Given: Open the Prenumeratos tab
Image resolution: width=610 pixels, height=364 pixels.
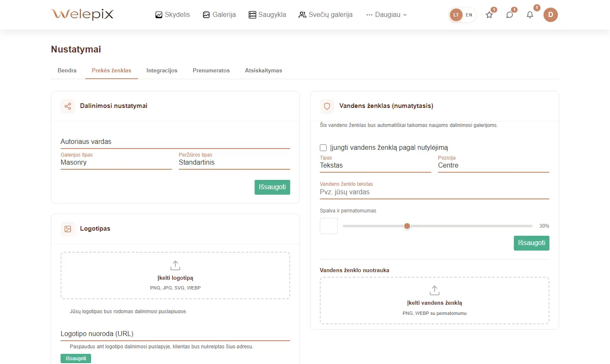Looking at the screenshot, I should pos(211,71).
